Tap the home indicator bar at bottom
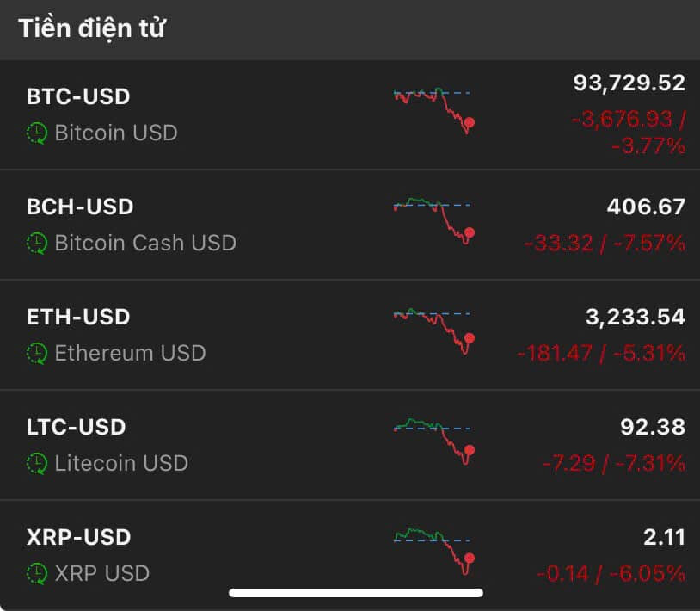 (x=355, y=593)
